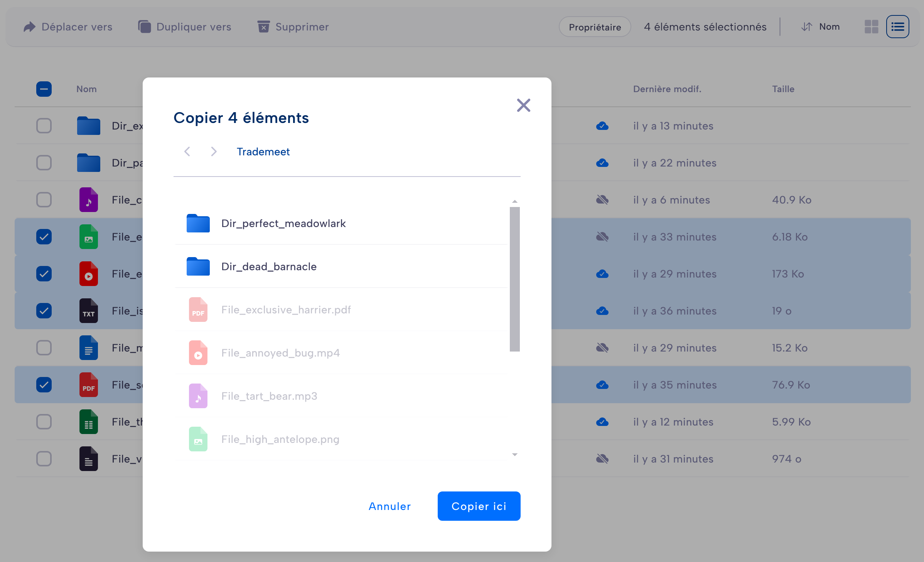This screenshot has height=562, width=924.
Task: Click the File_high_antelope.png file name
Action: coord(280,439)
